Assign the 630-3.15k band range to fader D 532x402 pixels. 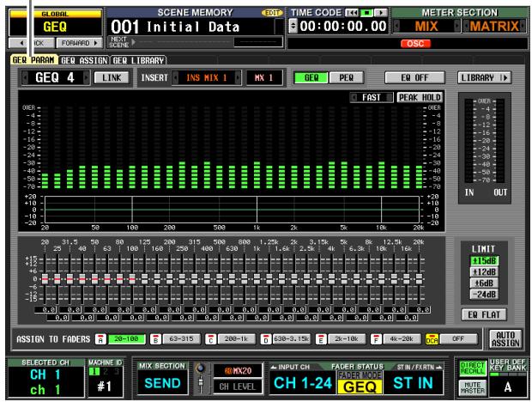pos(291,339)
